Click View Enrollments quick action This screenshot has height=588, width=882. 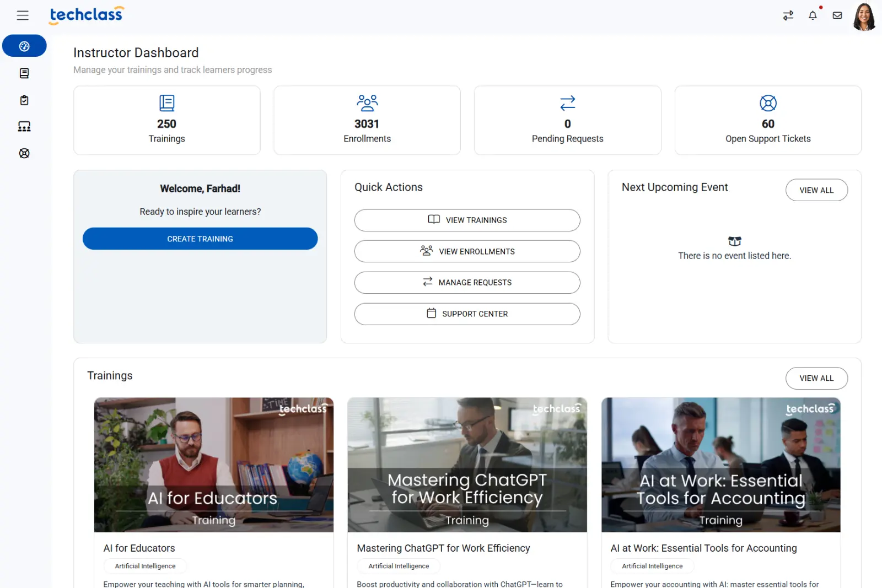[x=467, y=251]
